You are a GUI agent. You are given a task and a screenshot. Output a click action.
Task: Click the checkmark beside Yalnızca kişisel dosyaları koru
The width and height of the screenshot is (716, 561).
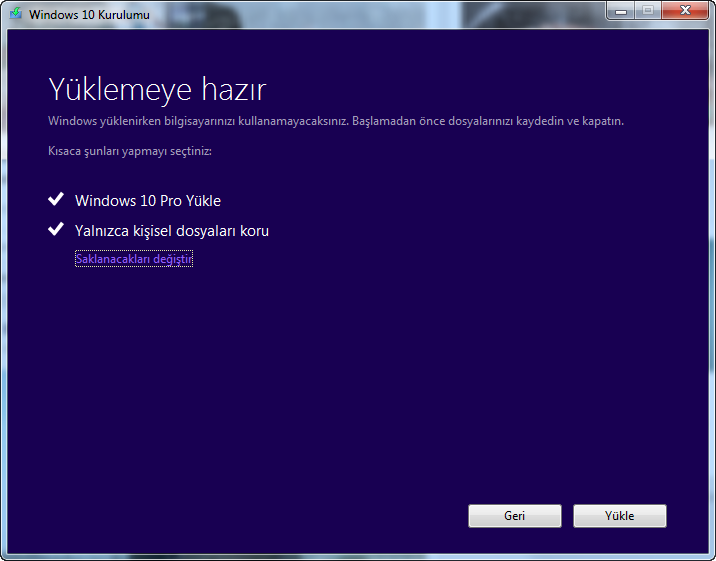(x=56, y=229)
